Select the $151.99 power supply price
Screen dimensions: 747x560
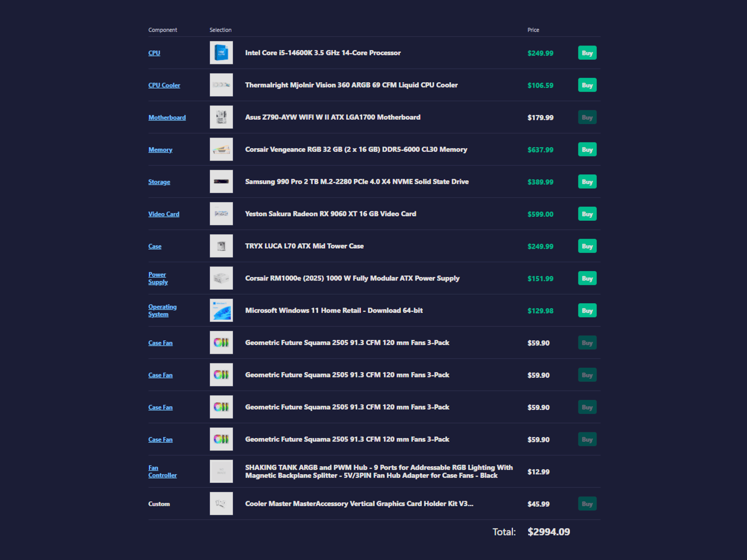pos(540,279)
